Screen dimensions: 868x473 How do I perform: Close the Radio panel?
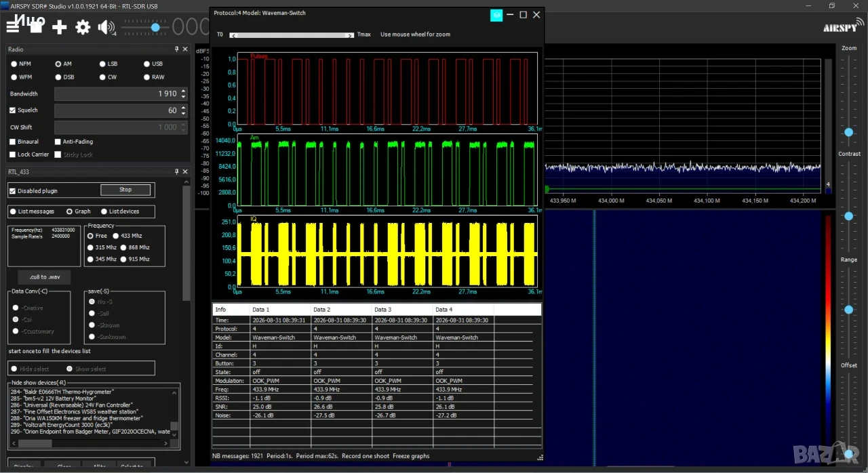(186, 49)
